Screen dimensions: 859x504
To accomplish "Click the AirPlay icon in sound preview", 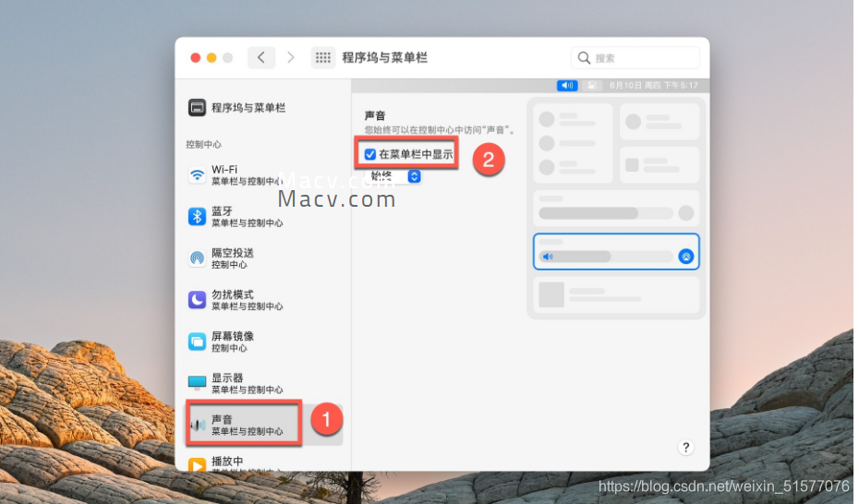I will [686, 256].
